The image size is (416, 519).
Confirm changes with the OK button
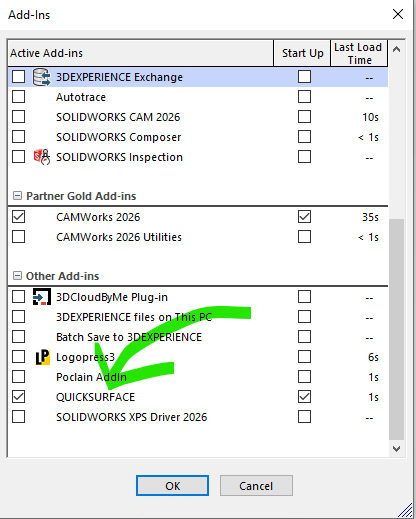coord(172,486)
